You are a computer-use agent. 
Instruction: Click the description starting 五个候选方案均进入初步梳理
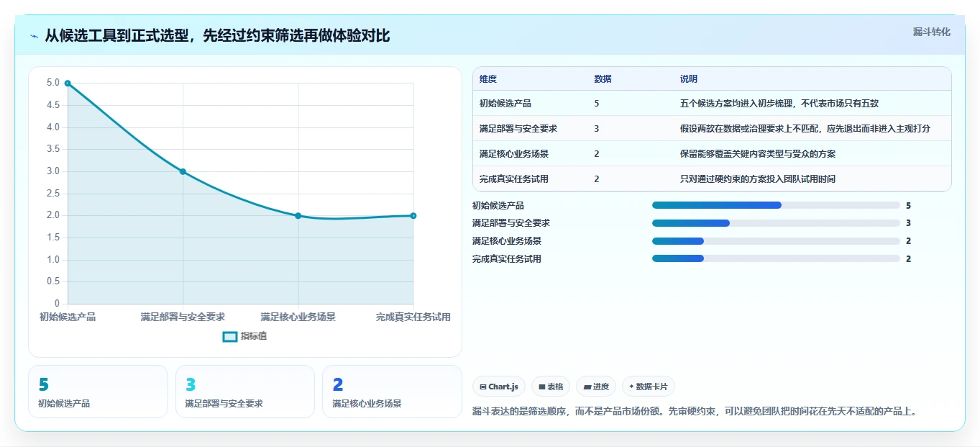point(779,104)
